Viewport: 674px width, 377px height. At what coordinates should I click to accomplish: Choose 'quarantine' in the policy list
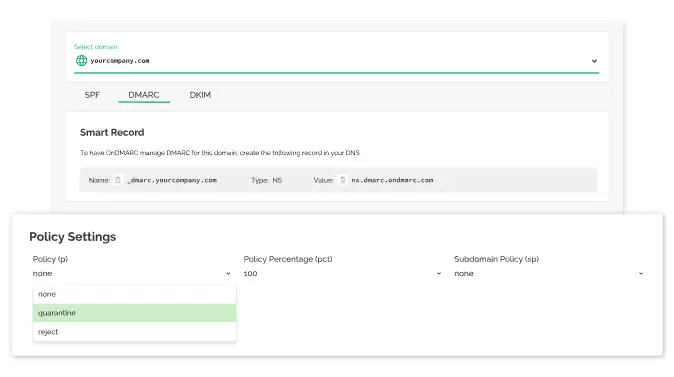point(135,313)
